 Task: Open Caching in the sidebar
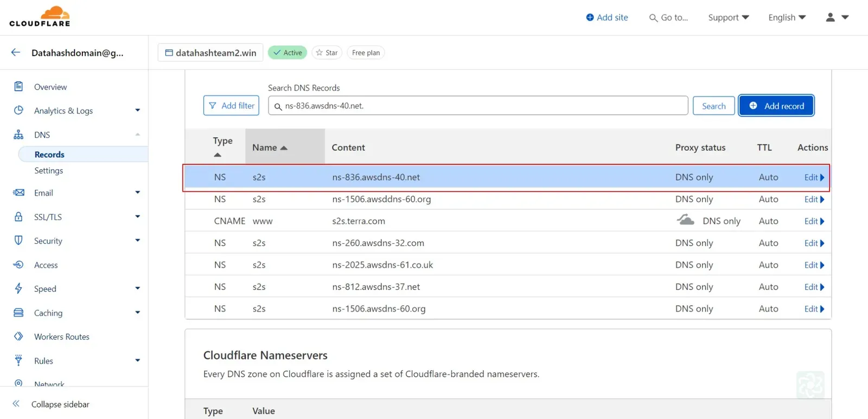pyautogui.click(x=48, y=313)
